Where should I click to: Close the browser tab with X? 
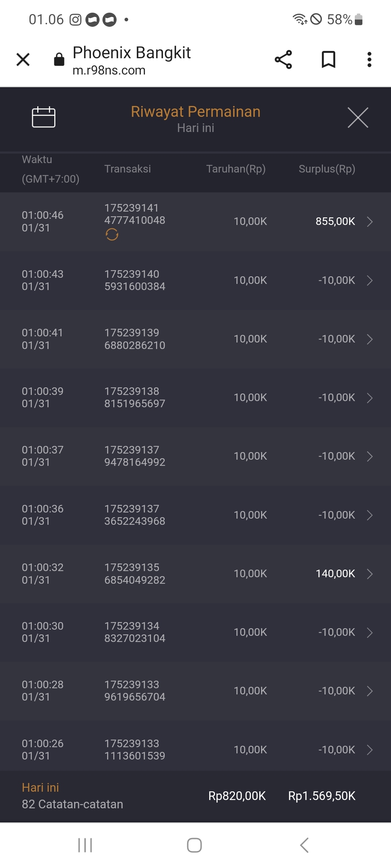[x=23, y=59]
